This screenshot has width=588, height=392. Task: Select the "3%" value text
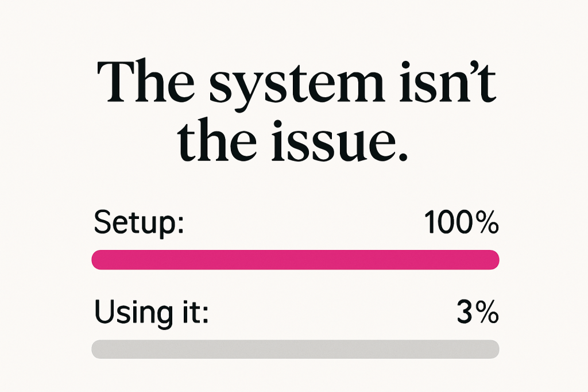(477, 312)
